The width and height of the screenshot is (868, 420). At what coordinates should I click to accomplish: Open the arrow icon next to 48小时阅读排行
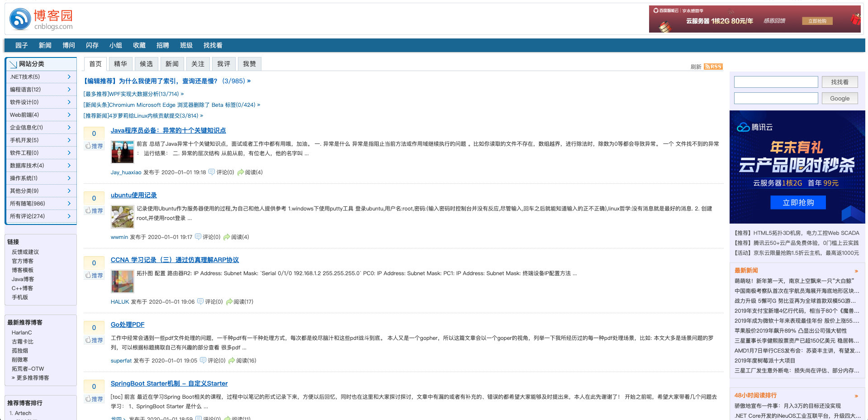(856, 396)
